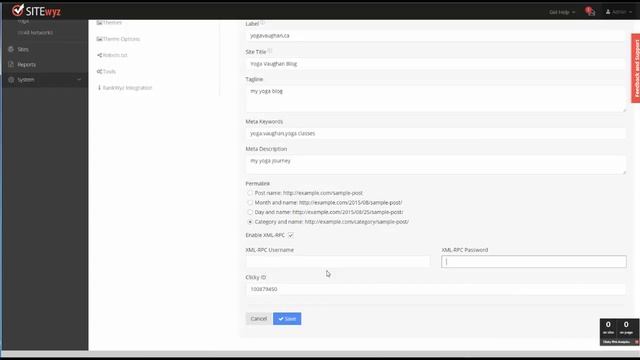Click the Robots.txt share icon

coord(99,55)
